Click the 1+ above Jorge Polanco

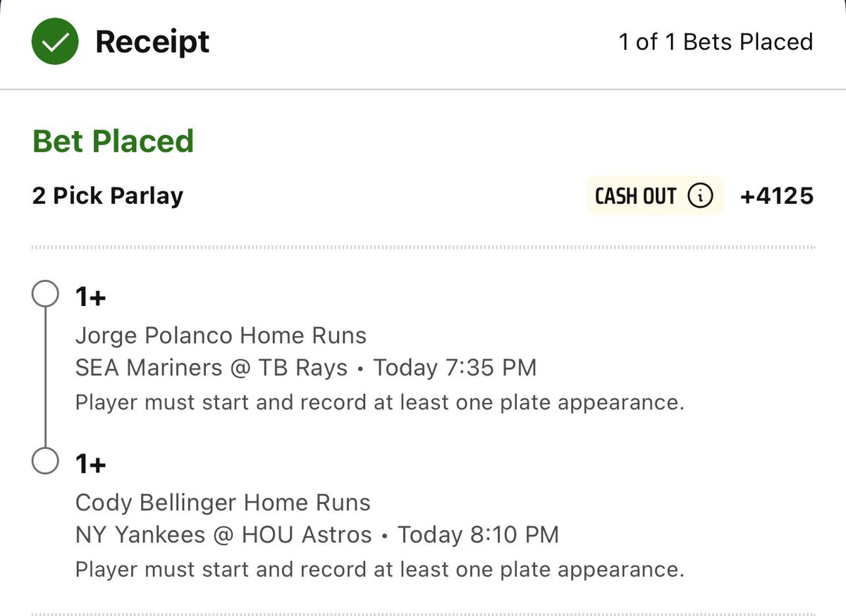click(91, 297)
